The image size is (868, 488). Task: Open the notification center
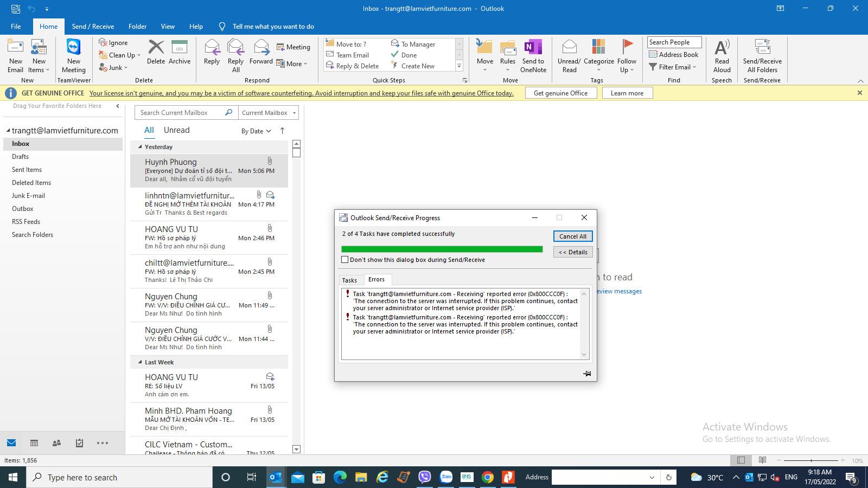[x=851, y=477]
